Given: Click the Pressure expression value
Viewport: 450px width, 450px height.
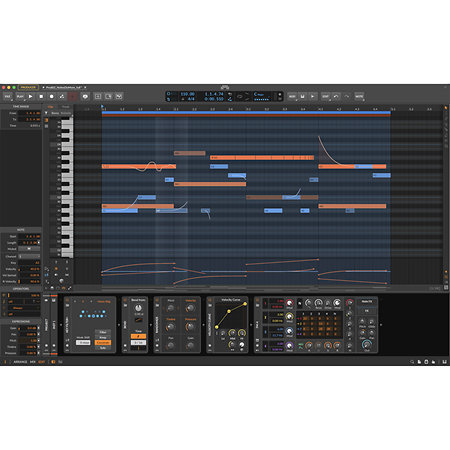Looking at the screenshot, I should tap(28, 353).
